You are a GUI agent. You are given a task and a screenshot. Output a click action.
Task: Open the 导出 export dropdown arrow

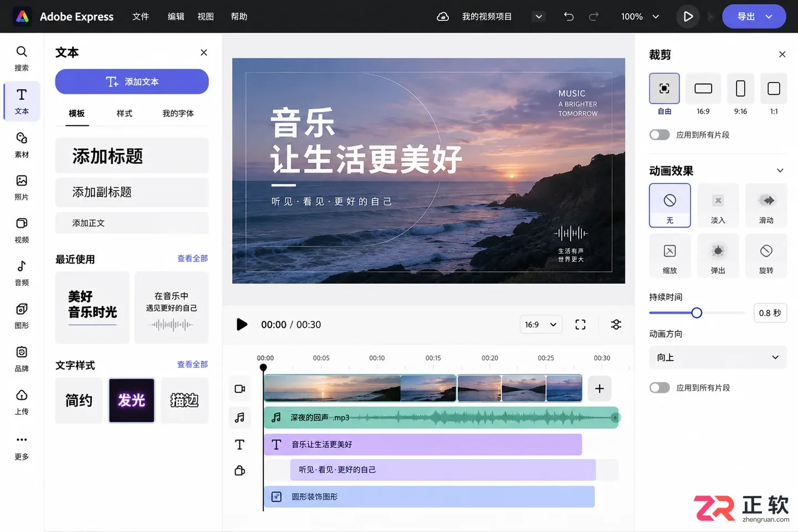(x=769, y=17)
